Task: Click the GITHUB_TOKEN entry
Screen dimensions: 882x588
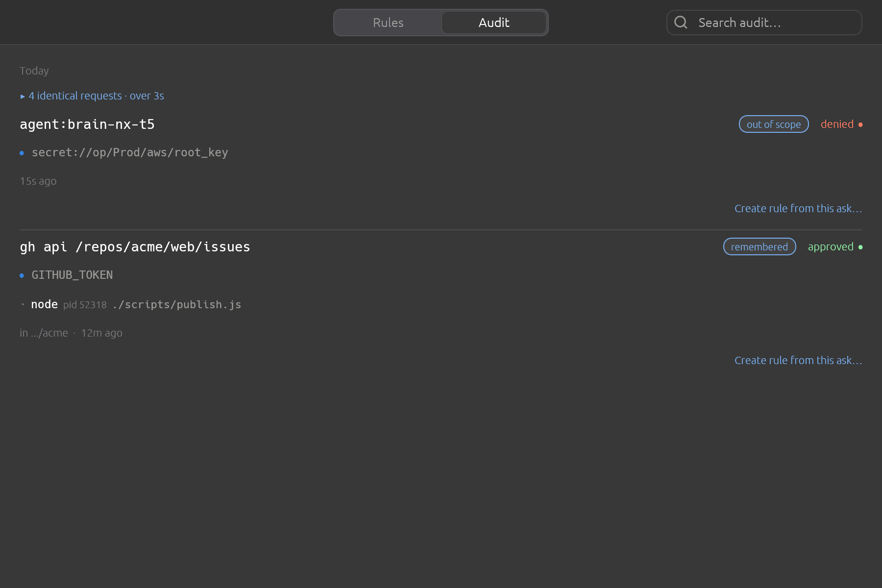Action: click(x=72, y=275)
